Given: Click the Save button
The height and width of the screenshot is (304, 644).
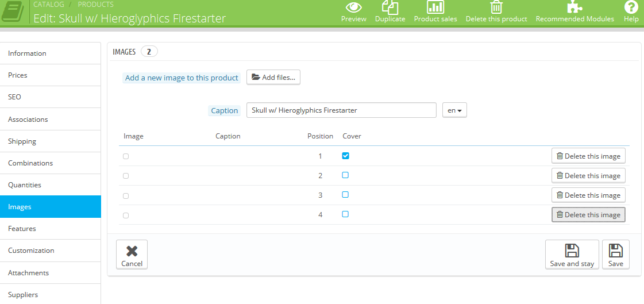Looking at the screenshot, I should pyautogui.click(x=615, y=251).
